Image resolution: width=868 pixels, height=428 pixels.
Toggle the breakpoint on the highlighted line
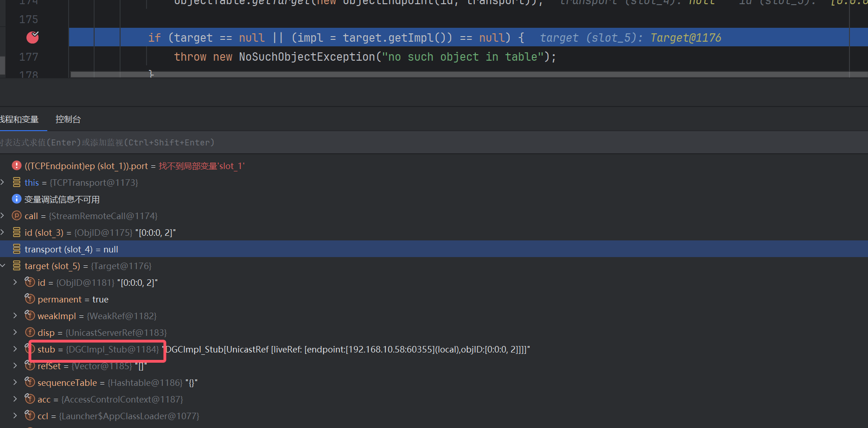[x=32, y=38]
